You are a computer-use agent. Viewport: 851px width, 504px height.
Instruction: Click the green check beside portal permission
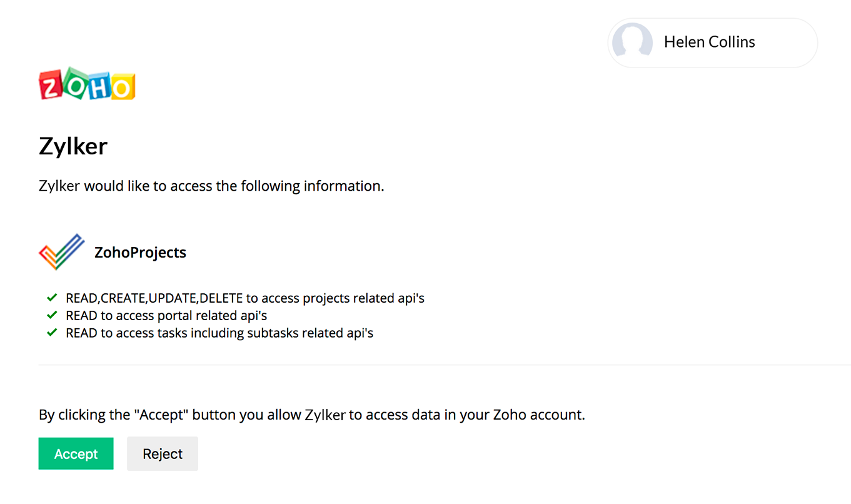coord(53,315)
